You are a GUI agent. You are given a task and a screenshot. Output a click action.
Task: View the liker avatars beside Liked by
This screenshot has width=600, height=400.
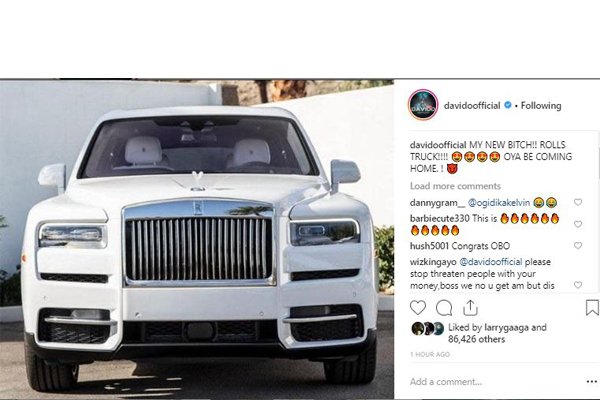pyautogui.click(x=427, y=328)
